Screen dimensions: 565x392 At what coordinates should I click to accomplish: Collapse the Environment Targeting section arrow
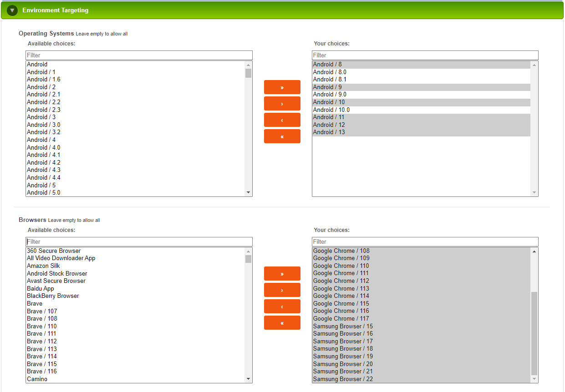pos(12,10)
